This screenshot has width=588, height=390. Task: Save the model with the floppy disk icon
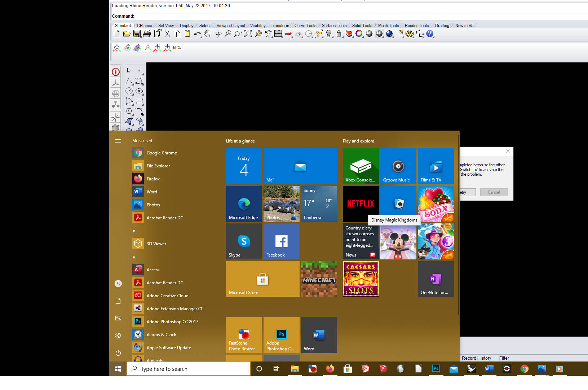point(137,34)
